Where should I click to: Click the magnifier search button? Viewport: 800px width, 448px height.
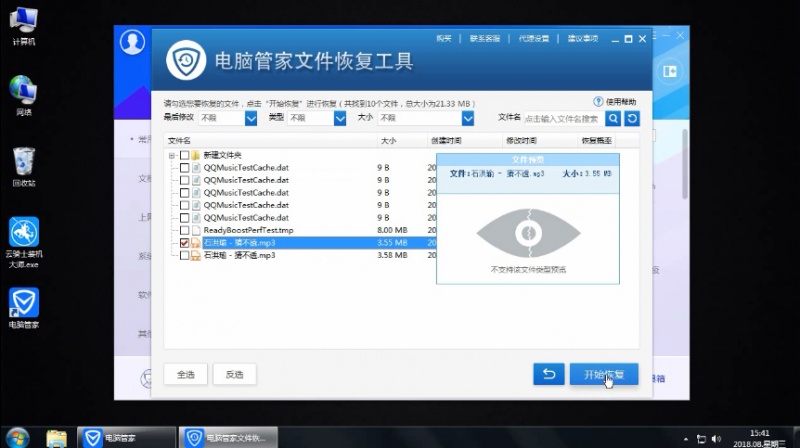point(613,119)
